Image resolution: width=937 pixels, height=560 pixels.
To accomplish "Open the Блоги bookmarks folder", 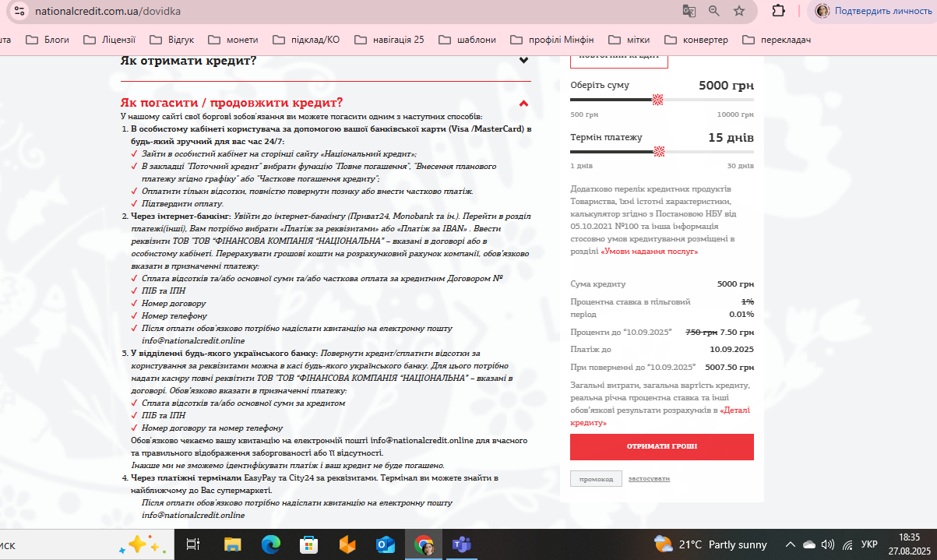I will click(48, 40).
